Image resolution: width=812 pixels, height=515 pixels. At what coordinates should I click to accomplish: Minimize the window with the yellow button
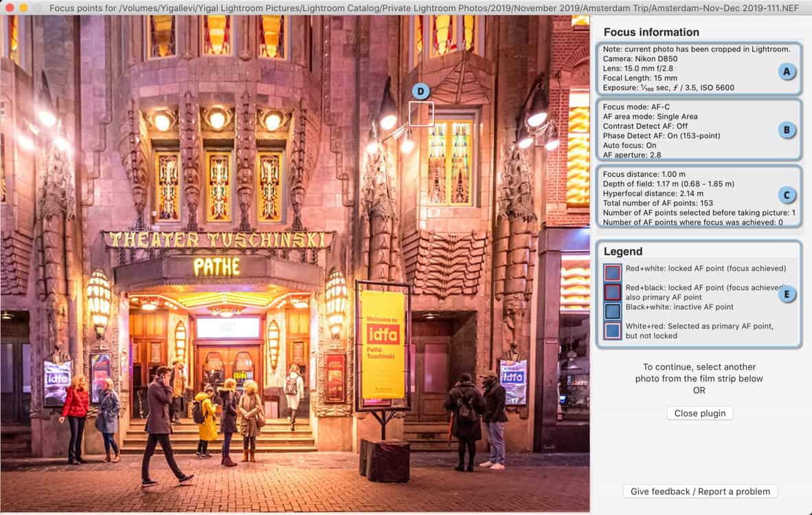[x=23, y=8]
